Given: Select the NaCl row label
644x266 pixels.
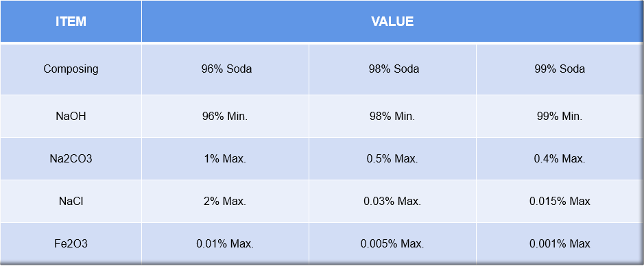Looking at the screenshot, I should pos(71,202).
